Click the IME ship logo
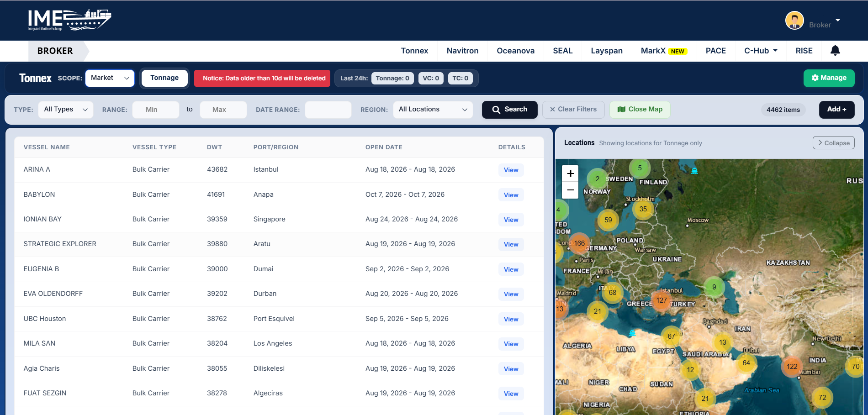 [x=69, y=20]
